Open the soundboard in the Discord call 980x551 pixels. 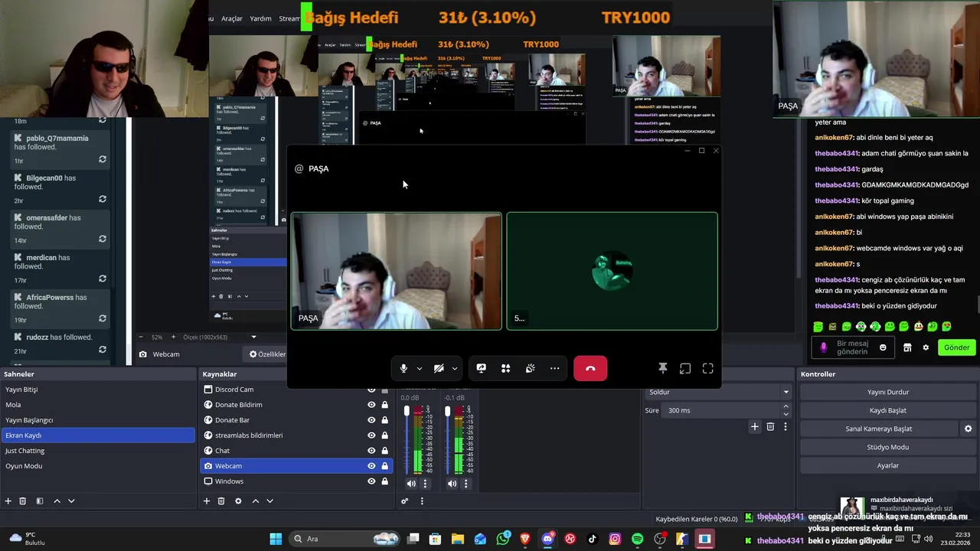tap(530, 369)
